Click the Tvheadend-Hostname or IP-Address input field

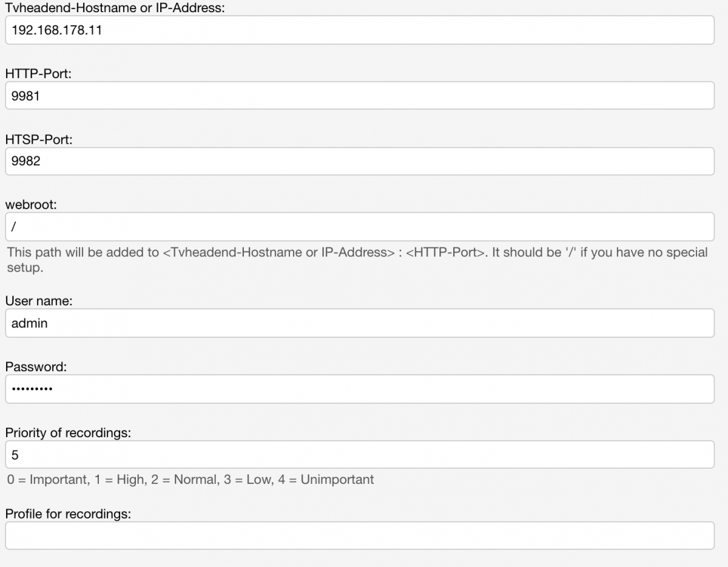[359, 30]
